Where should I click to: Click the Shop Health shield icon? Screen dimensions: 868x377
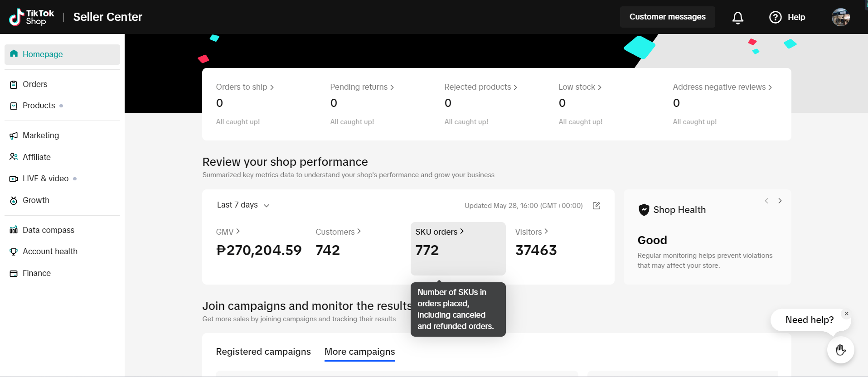[644, 210]
